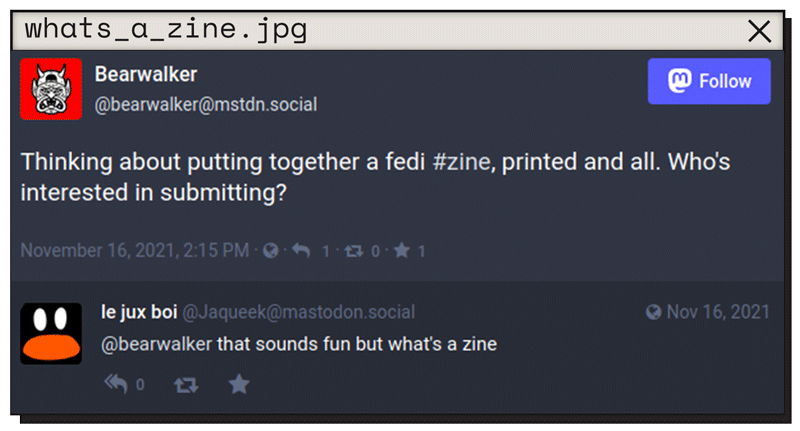The width and height of the screenshot is (800, 431).
Task: Click the Follow button for Bearwalker
Action: (709, 81)
